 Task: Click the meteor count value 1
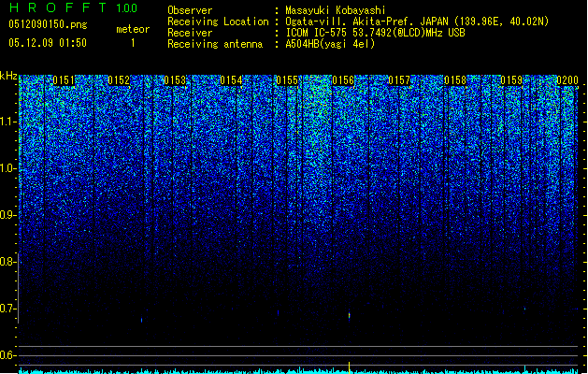(x=133, y=43)
